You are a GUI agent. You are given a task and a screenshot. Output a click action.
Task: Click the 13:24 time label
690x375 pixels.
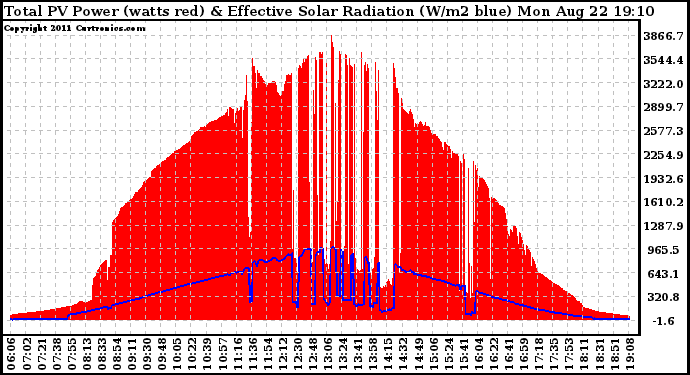coord(342,354)
